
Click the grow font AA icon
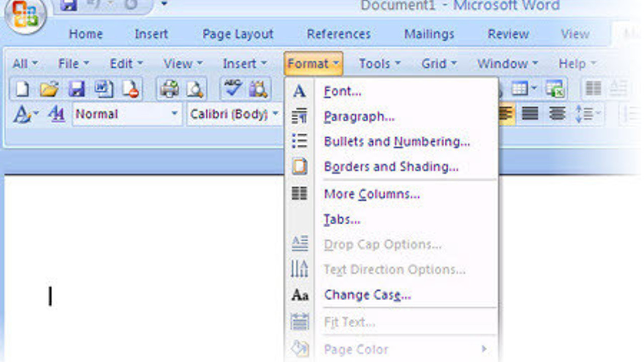point(57,115)
